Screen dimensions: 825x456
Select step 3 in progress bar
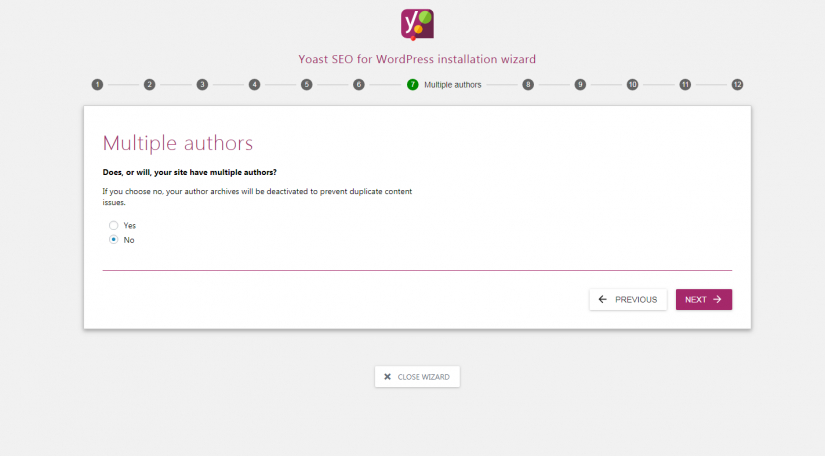click(x=202, y=85)
